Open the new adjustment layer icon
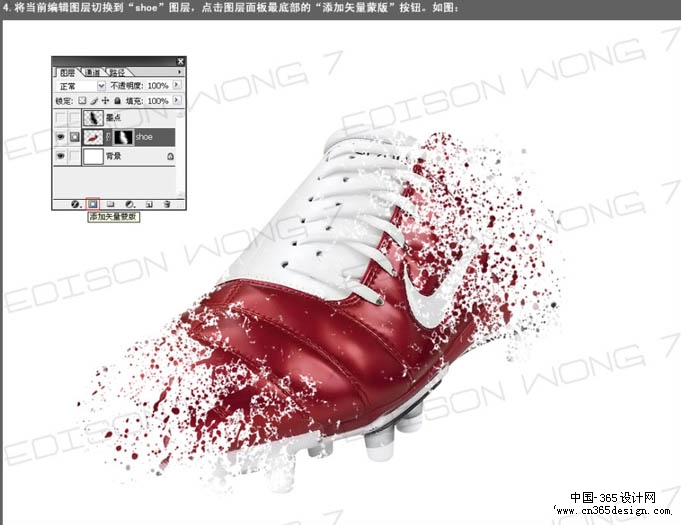 tap(129, 204)
